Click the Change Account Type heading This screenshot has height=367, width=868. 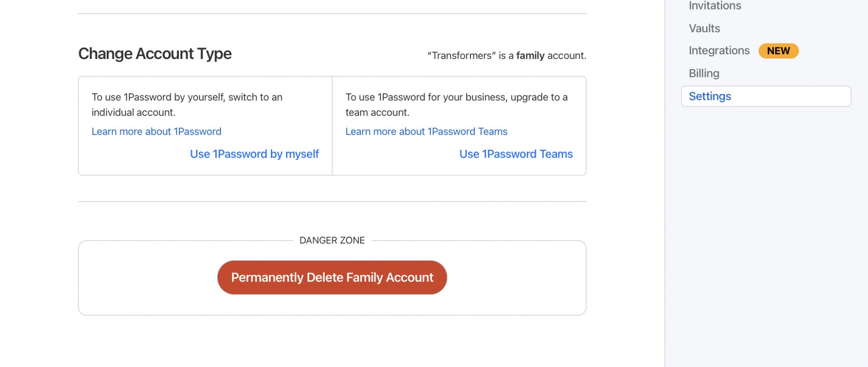[155, 54]
